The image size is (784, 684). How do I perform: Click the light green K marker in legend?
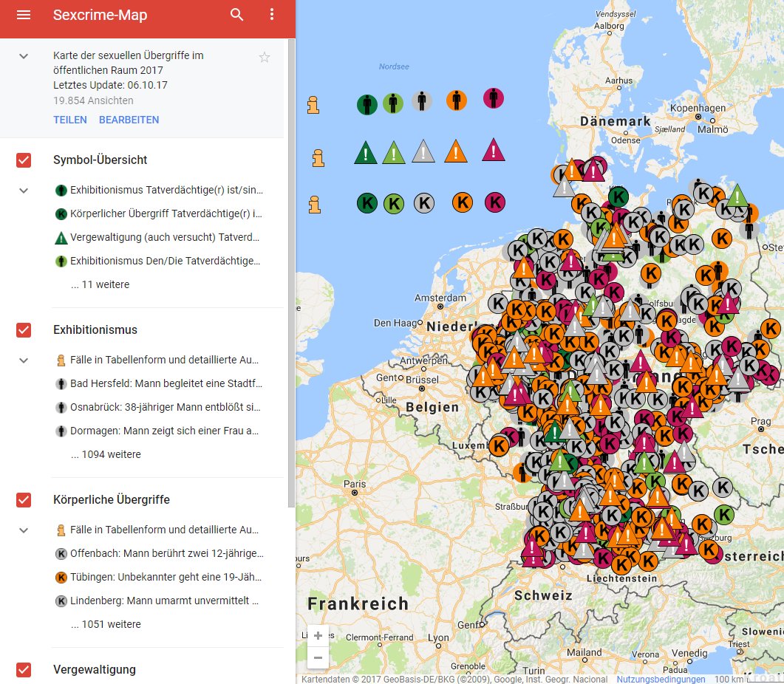(x=394, y=203)
